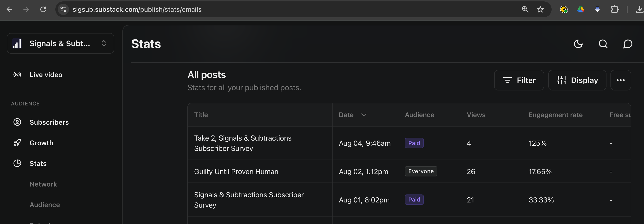The height and width of the screenshot is (224, 644).
Task: Open the Audience stats sub-item
Action: (45, 205)
